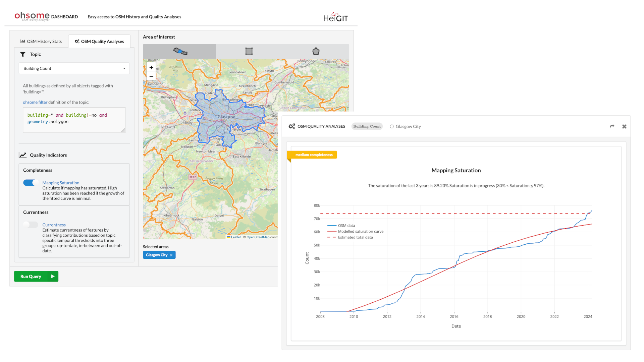Viewport: 644px width, 362px height.
Task: Click the Topic filter funnel icon
Action: click(23, 54)
